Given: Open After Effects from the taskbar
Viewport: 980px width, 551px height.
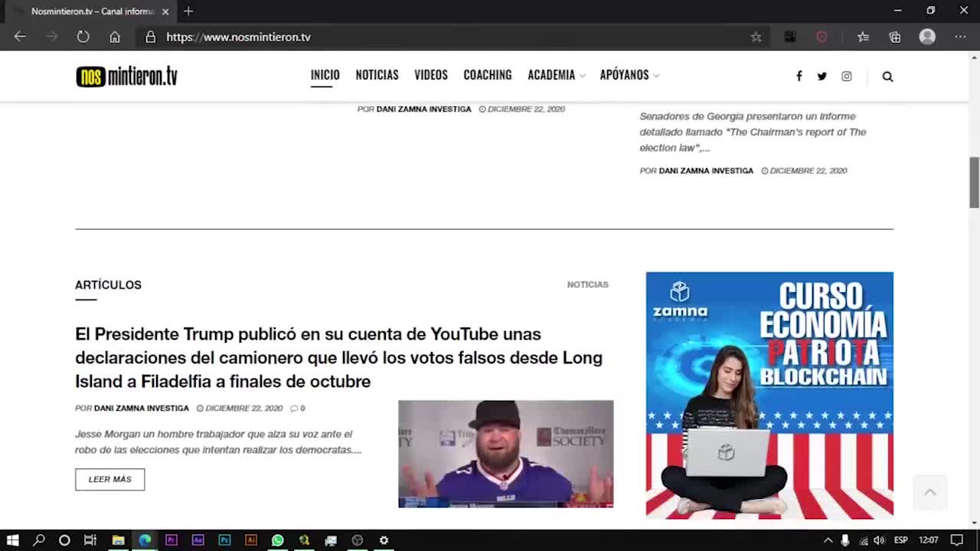Looking at the screenshot, I should click(x=198, y=540).
